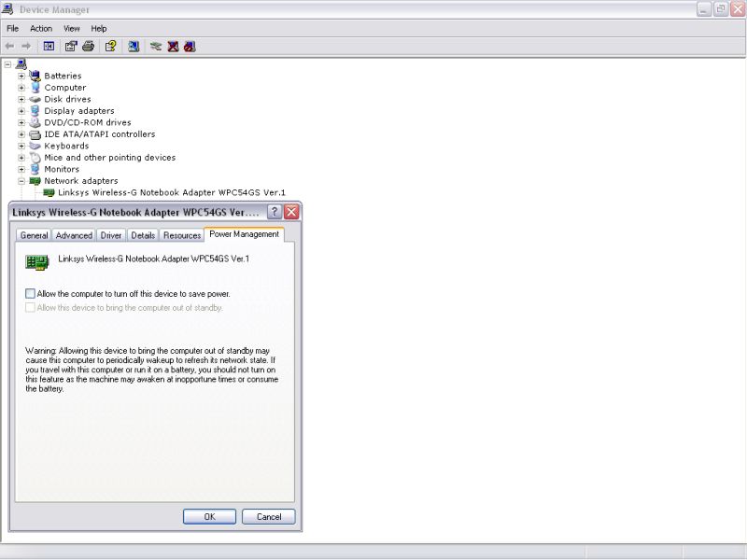The image size is (747, 560).
Task: Expand the Monitors node
Action: [x=21, y=169]
